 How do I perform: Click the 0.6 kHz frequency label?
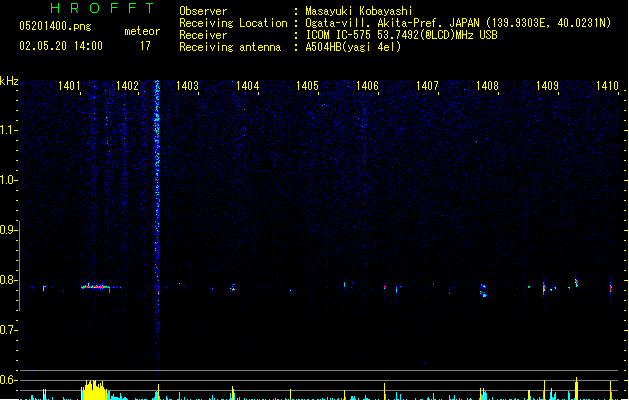[8, 380]
